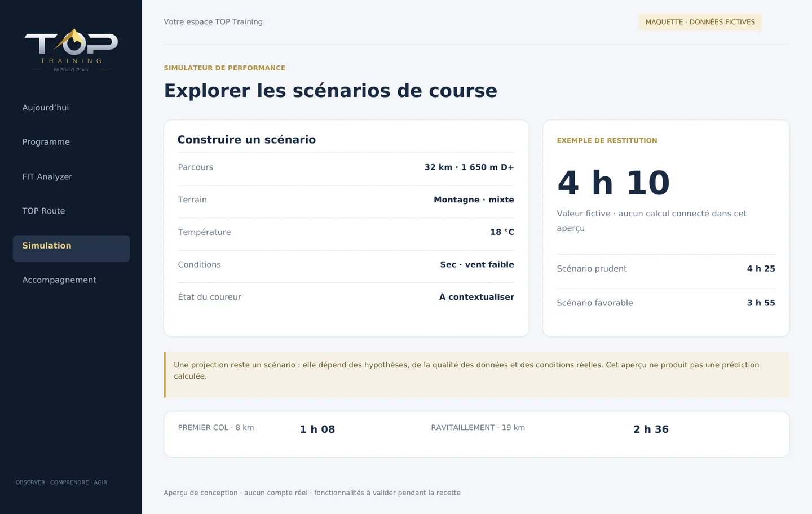The image size is (812, 514).
Task: Select the Simulation menu item
Action: click(71, 248)
